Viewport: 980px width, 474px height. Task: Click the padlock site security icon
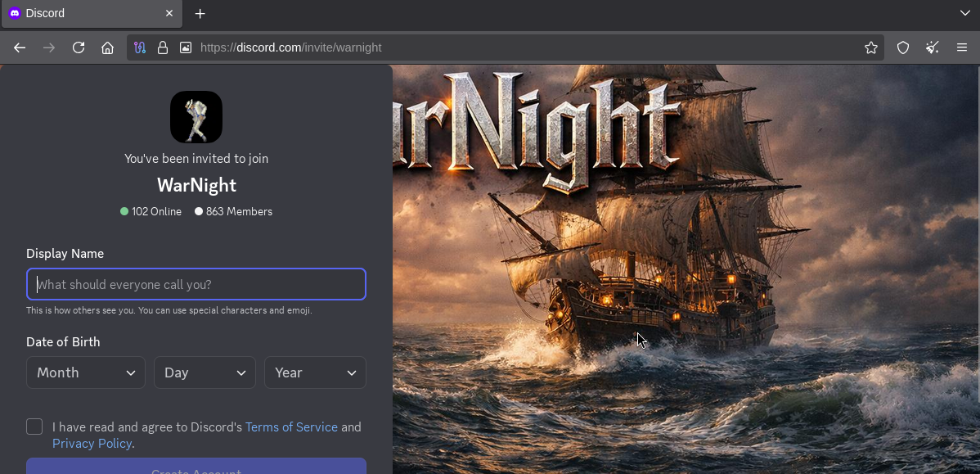(x=163, y=47)
